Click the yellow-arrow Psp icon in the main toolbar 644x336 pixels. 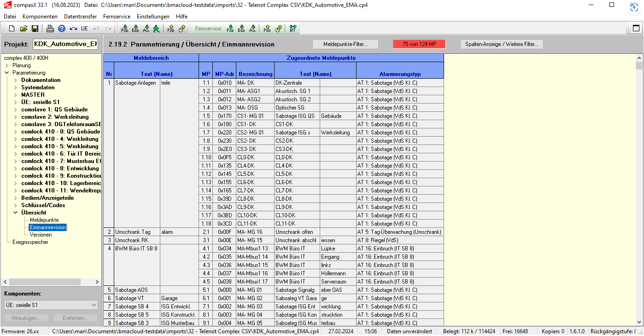pos(171,29)
